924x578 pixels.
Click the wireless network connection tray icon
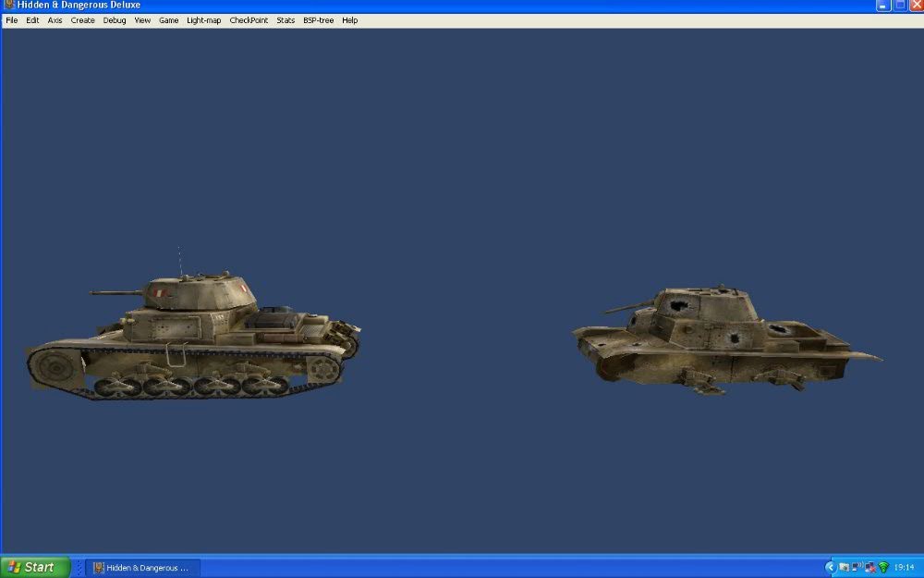[857, 566]
